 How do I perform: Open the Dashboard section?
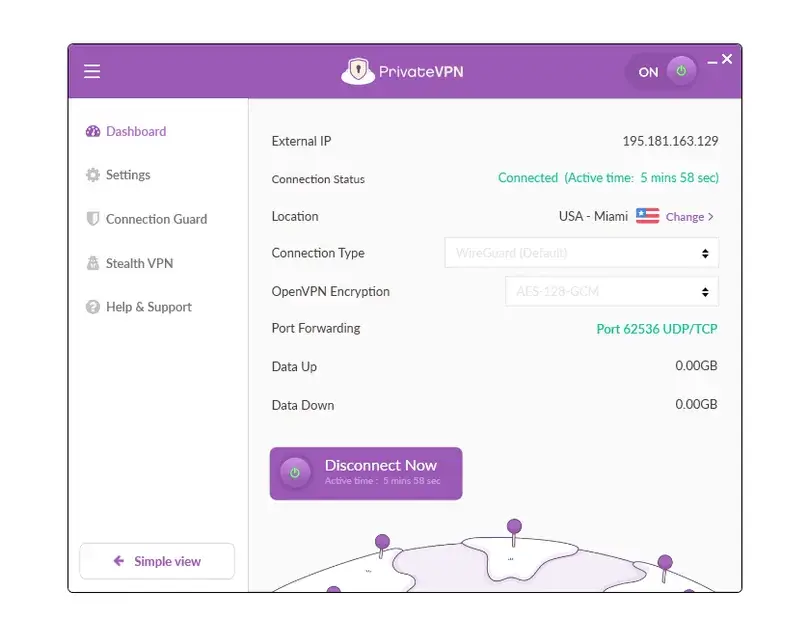[x=126, y=131]
